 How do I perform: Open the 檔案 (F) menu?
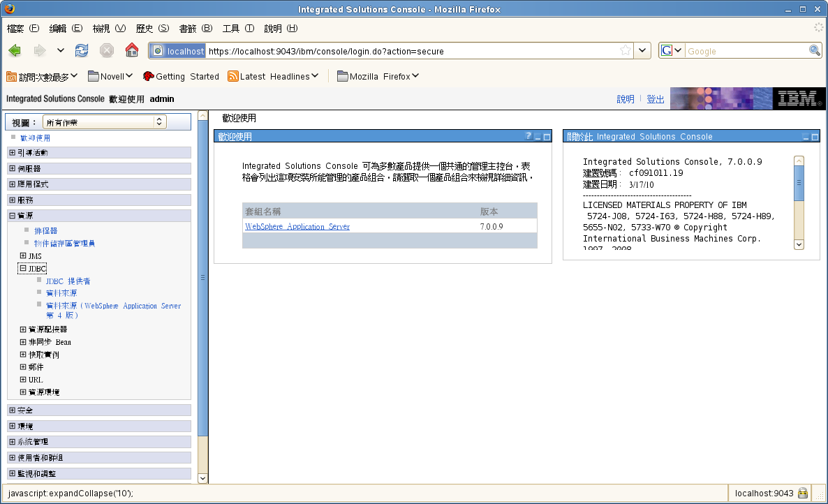(x=23, y=29)
